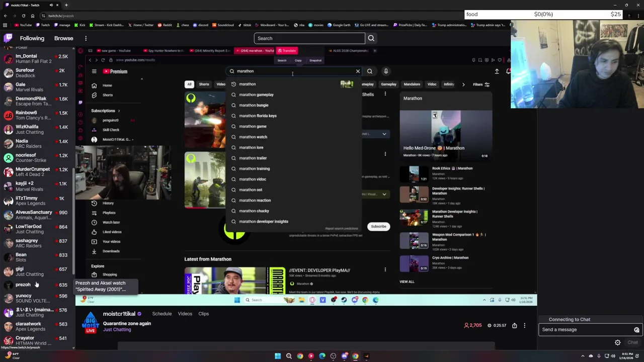Share the moistcr1tikal stream
Viewport: 644px width, 362px height.
coord(514,325)
